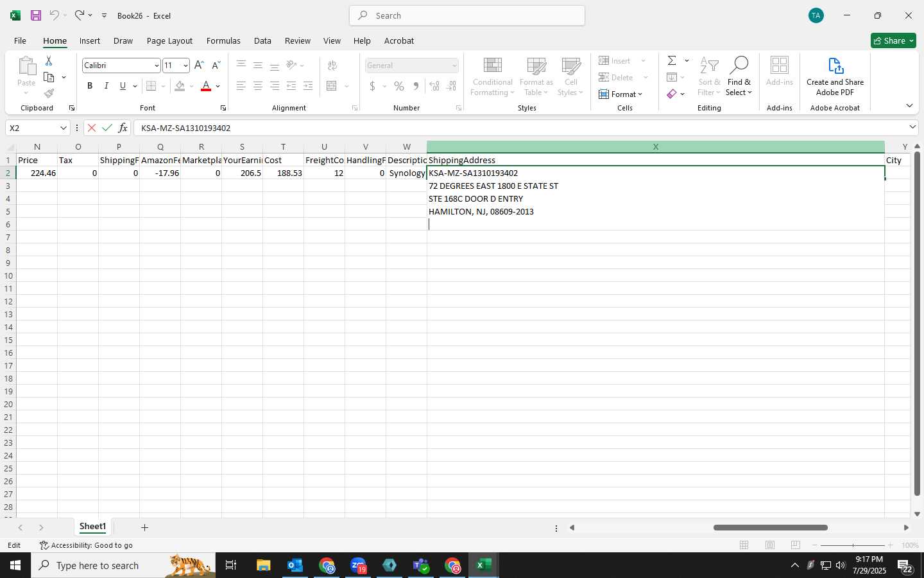Copy selection using the Copy icon
This screenshot has height=578, width=924.
coord(49,77)
